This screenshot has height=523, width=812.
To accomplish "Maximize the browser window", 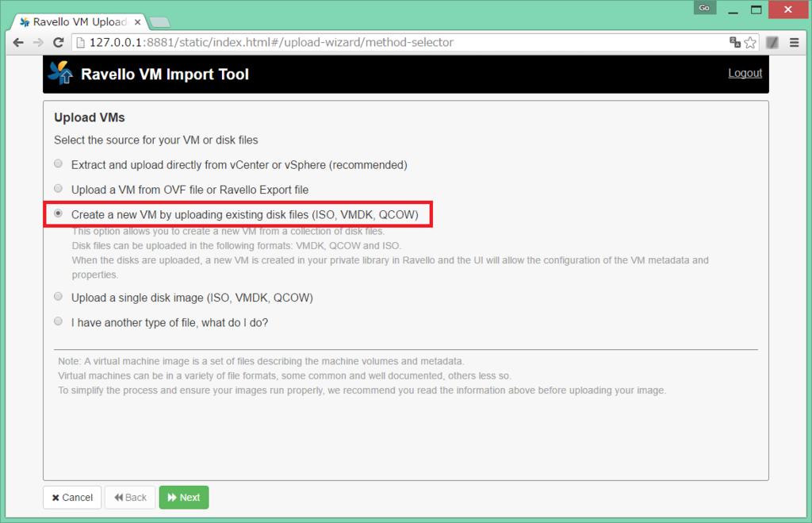I will pos(756,10).
